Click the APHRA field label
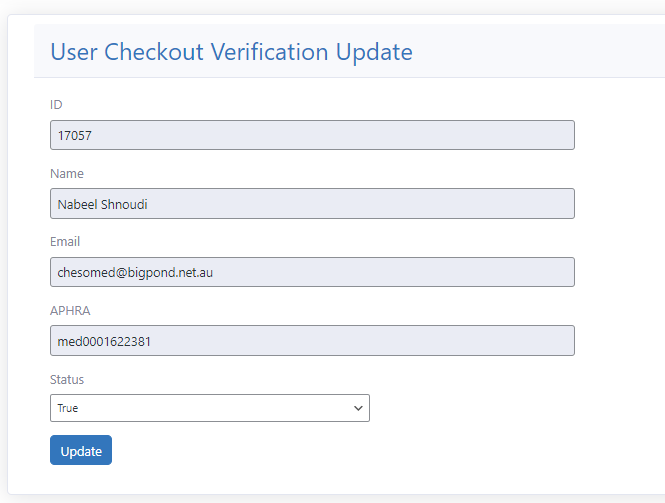This screenshot has width=665, height=503. click(70, 311)
